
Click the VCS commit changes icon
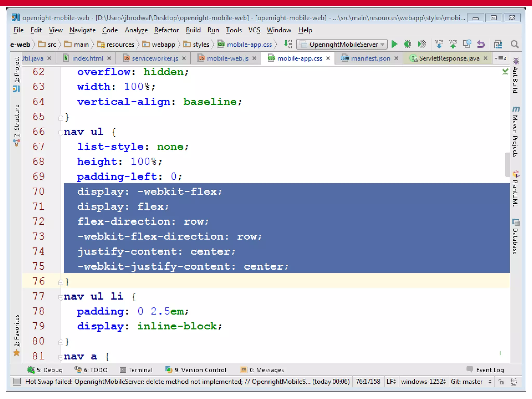coord(453,44)
